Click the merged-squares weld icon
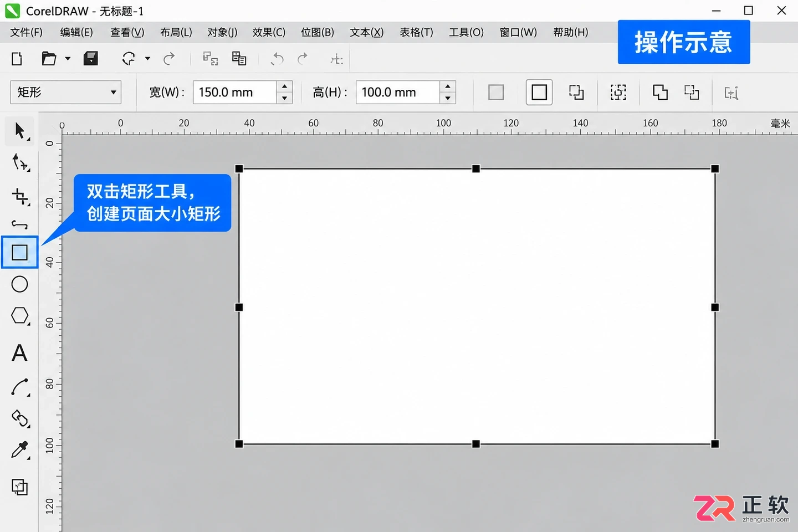798x532 pixels. (x=660, y=93)
